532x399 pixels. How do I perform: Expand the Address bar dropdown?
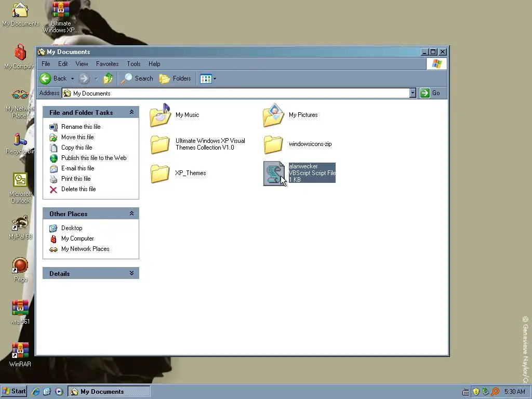[x=413, y=93]
